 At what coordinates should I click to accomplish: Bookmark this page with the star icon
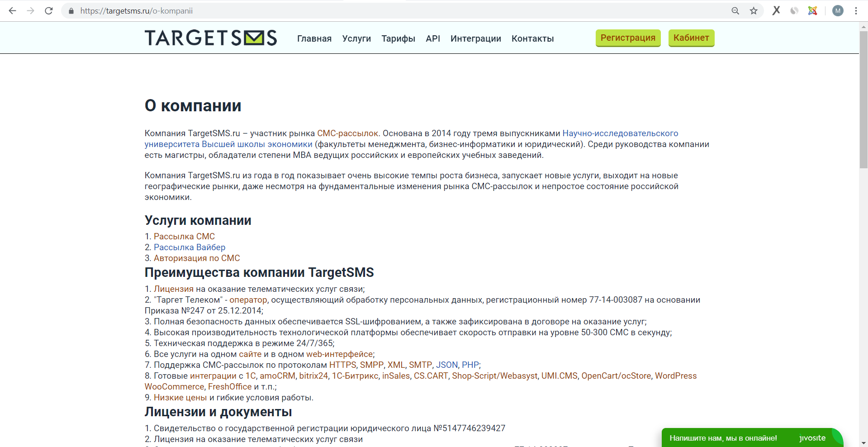754,11
